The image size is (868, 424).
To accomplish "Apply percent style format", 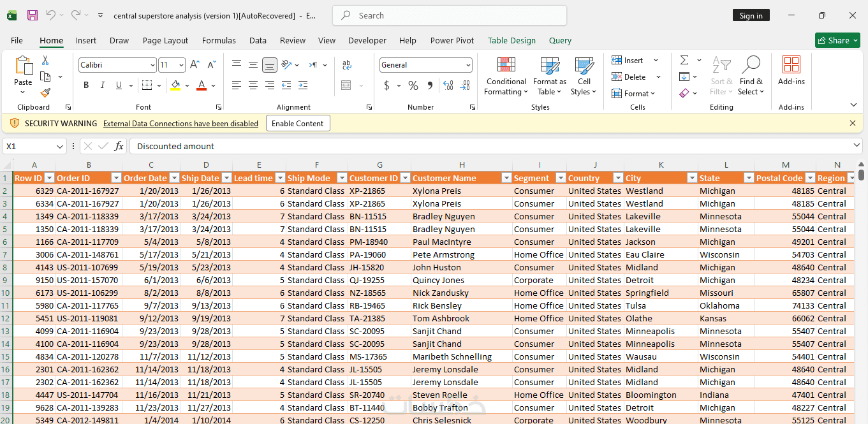I will point(413,85).
